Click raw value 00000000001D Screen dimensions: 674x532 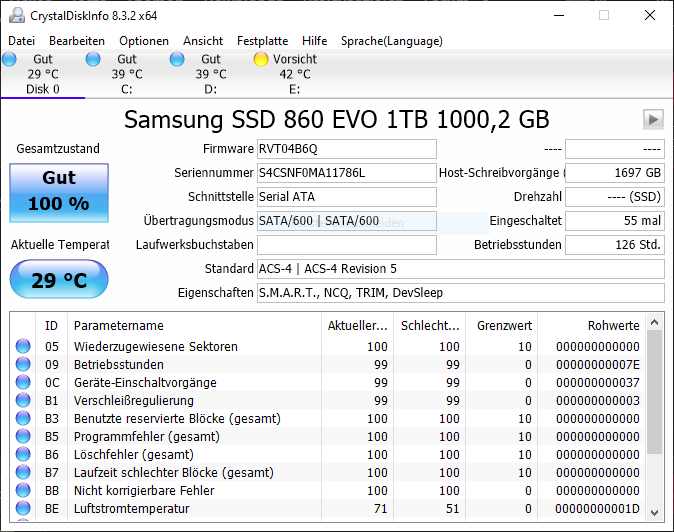pos(597,509)
